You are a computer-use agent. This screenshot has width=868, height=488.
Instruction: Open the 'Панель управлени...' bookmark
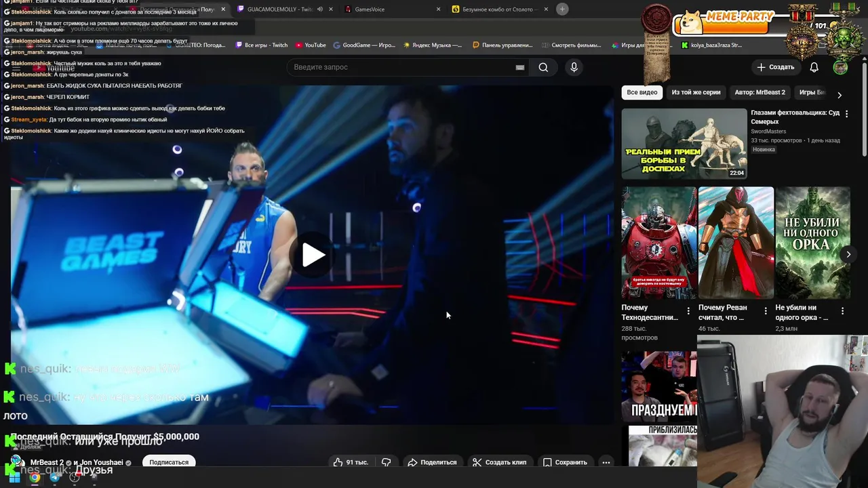[x=502, y=45]
